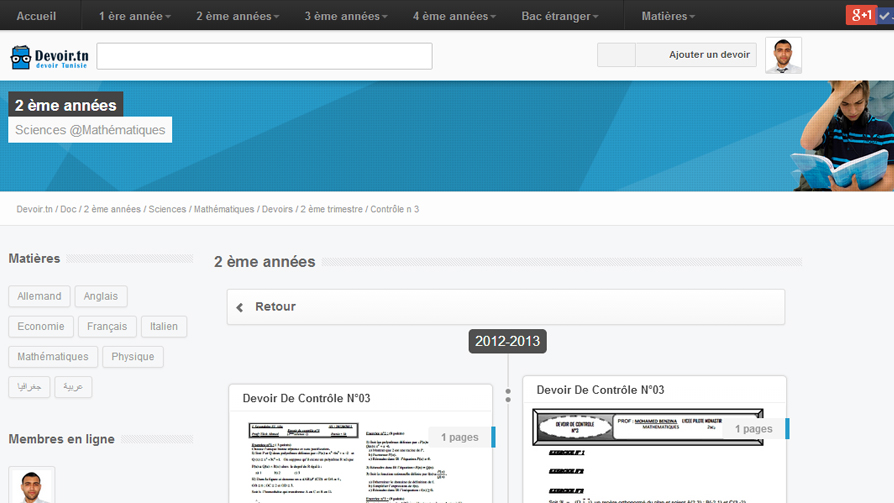Open the Matières dropdown in navbar
The width and height of the screenshot is (894, 503).
[668, 16]
